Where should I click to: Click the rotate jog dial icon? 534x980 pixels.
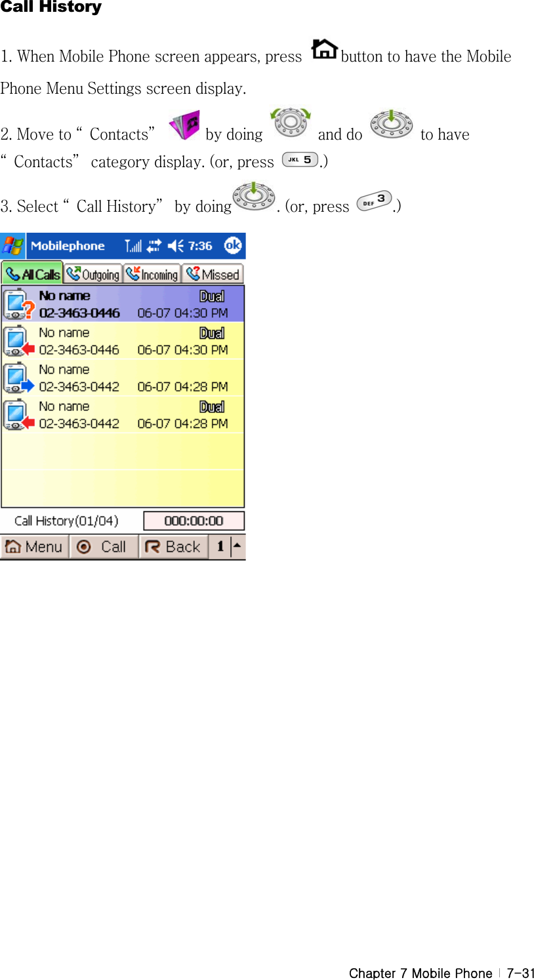tap(291, 123)
